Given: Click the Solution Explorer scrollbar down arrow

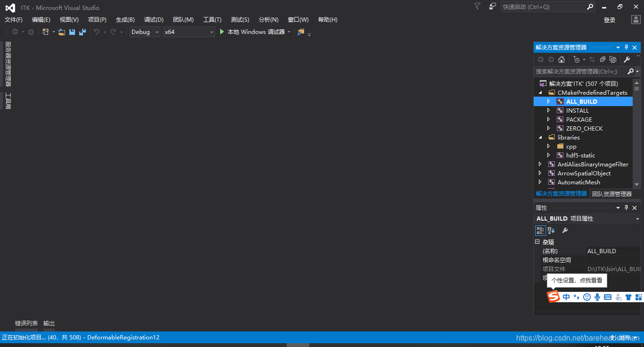Looking at the screenshot, I should (637, 185).
